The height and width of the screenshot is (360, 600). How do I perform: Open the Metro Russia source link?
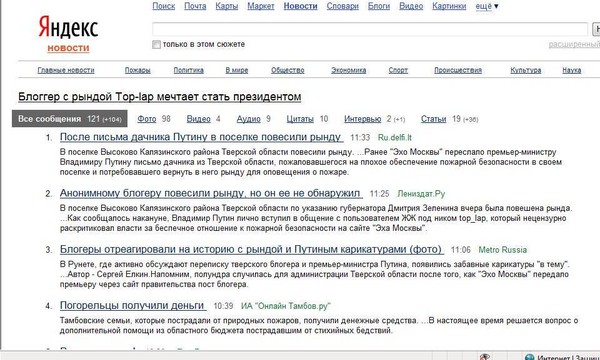click(x=502, y=250)
